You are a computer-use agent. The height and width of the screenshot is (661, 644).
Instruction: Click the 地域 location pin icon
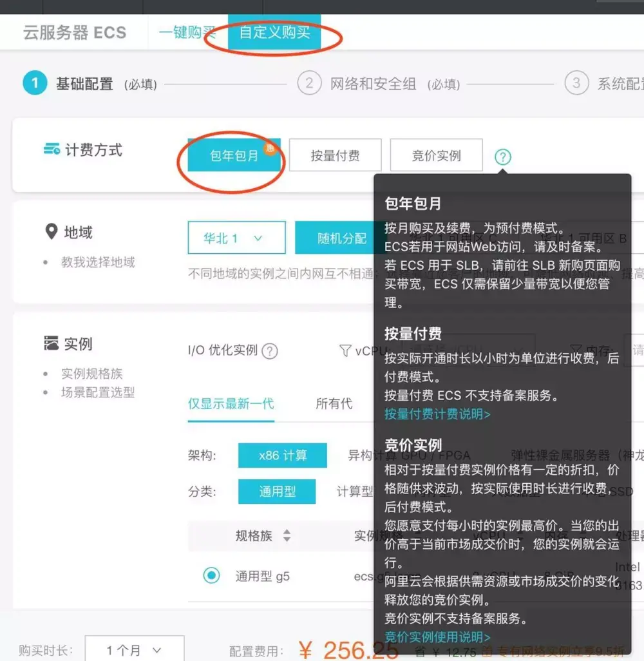click(51, 231)
